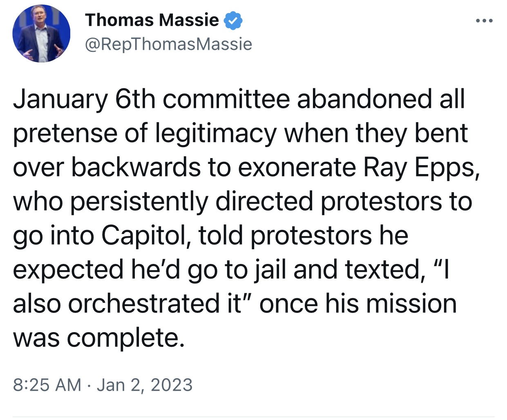Click the word "abandoned" in first line
507x420 pixels.
pyautogui.click(x=364, y=99)
